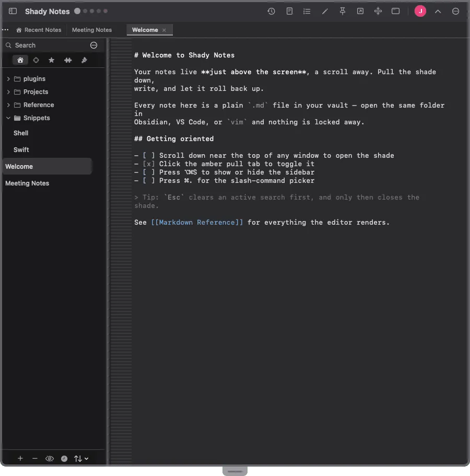The width and height of the screenshot is (470, 476).
Task: Click the Projects folder label
Action: (x=36, y=92)
